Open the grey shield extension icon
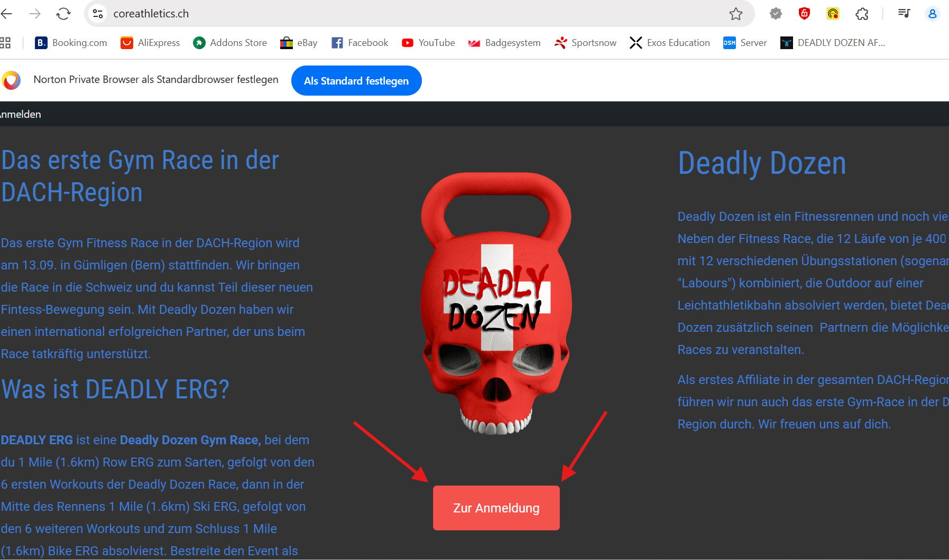Viewport: 949px width, 560px height. (x=776, y=14)
